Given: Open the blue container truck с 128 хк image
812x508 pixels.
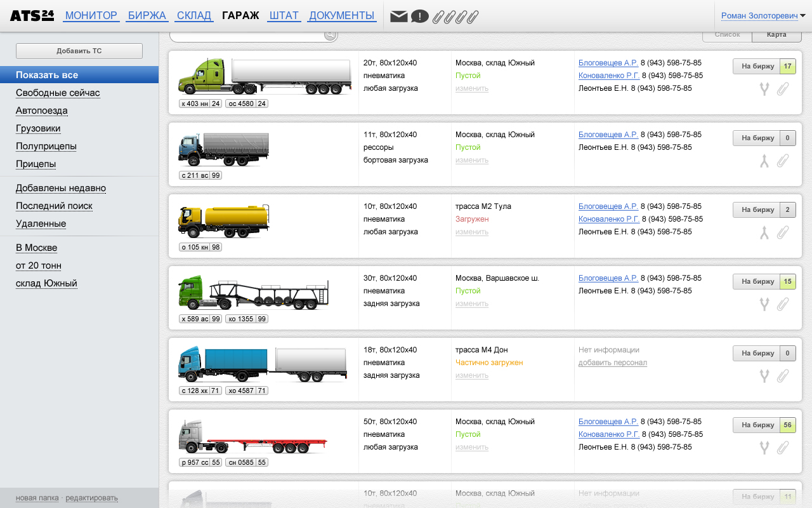Looking at the screenshot, I should (x=263, y=364).
